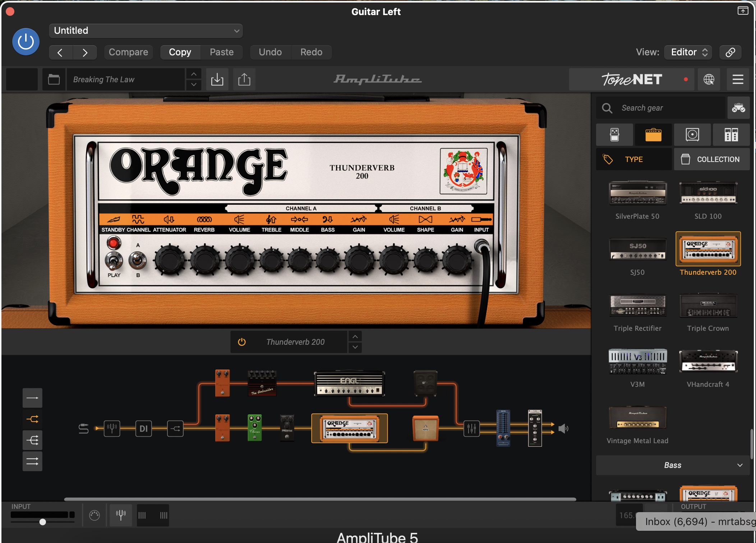This screenshot has height=543, width=756.
Task: Open the custom shop cart icon
Action: (x=739, y=108)
